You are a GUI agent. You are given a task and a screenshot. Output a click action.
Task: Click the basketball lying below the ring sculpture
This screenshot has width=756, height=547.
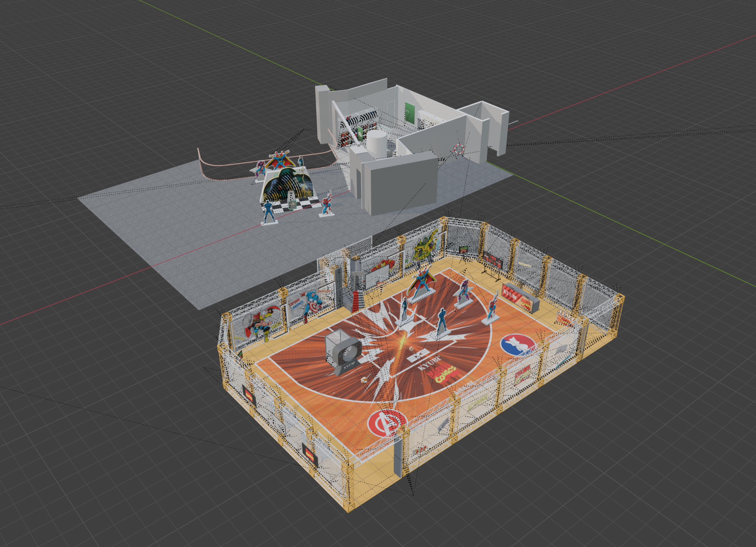(x=364, y=380)
